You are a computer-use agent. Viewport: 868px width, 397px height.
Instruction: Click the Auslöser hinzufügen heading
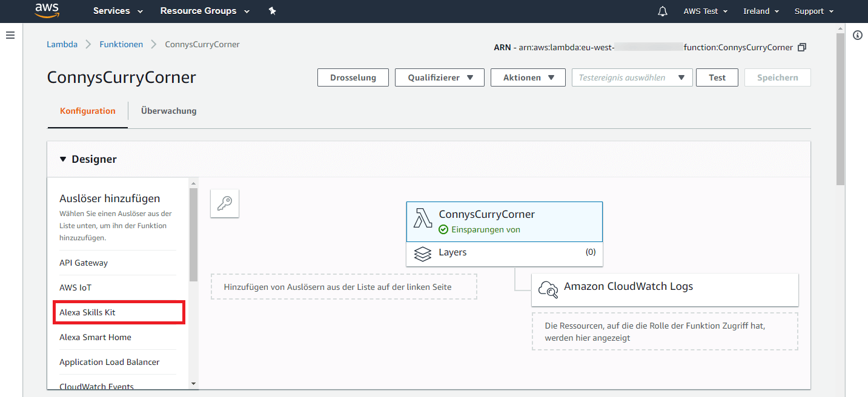click(x=110, y=198)
